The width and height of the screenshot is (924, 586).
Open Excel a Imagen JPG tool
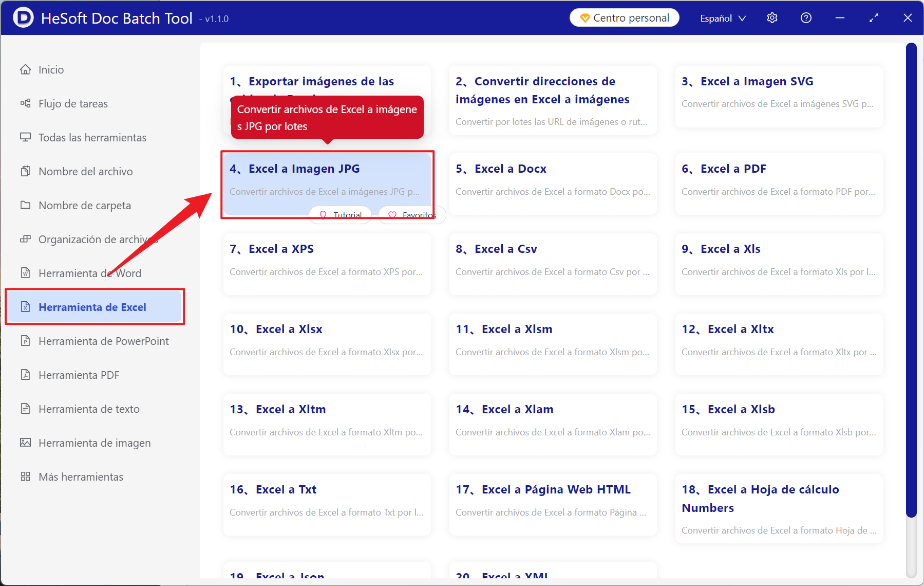coord(327,184)
